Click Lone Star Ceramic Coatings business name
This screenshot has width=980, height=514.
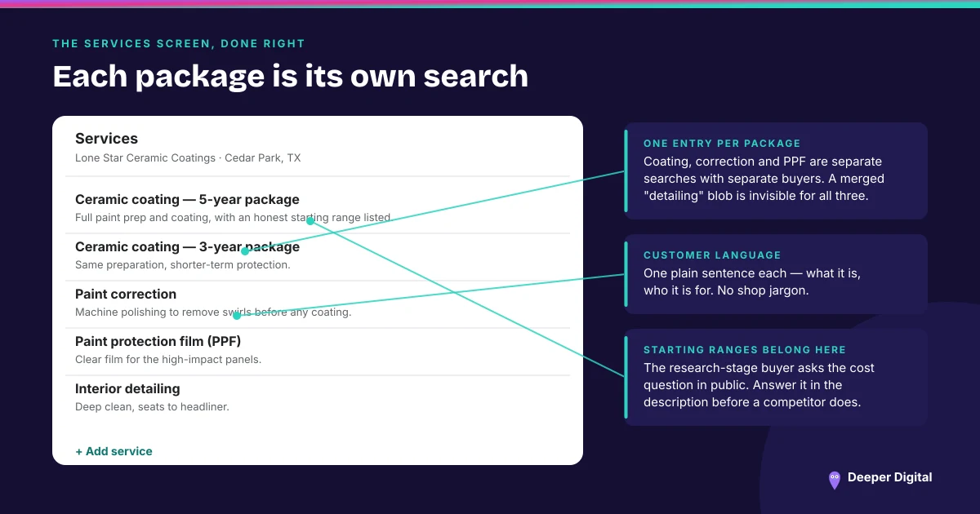click(145, 158)
